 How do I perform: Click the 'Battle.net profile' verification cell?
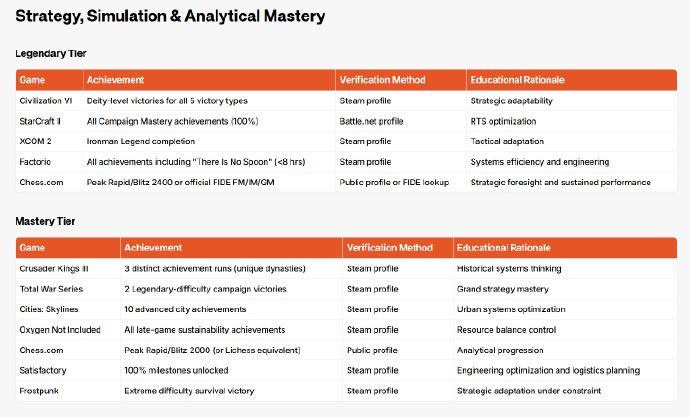coord(371,121)
